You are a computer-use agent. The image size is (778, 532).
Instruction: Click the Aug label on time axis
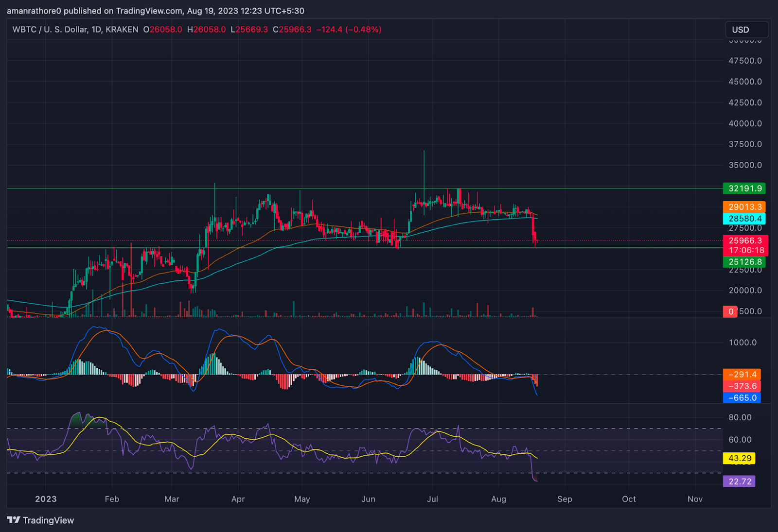click(x=498, y=499)
